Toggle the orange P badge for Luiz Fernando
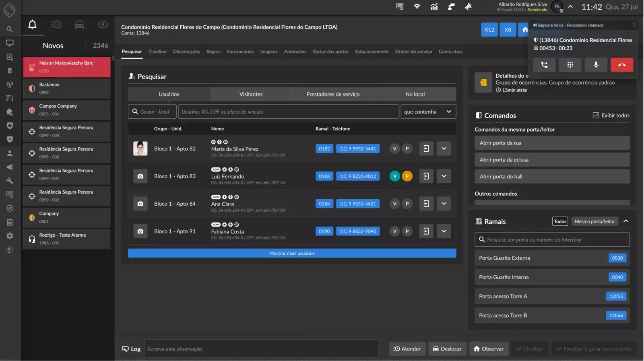 coord(407,176)
